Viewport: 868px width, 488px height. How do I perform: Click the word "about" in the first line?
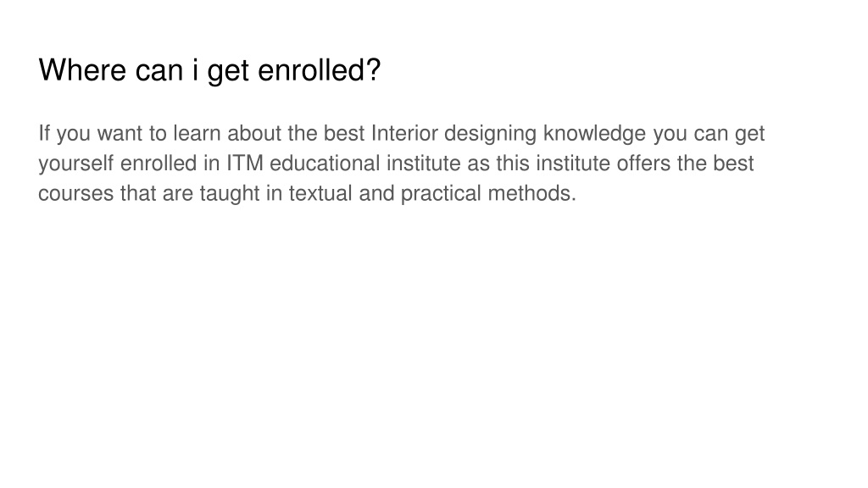[254, 133]
